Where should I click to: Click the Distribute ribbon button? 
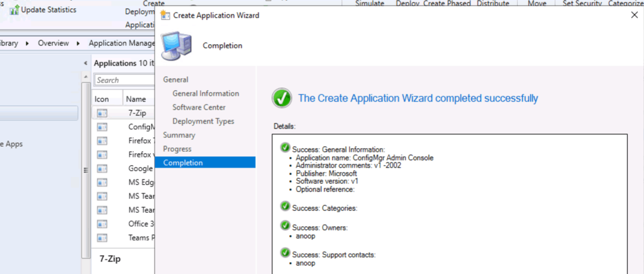click(493, 3)
